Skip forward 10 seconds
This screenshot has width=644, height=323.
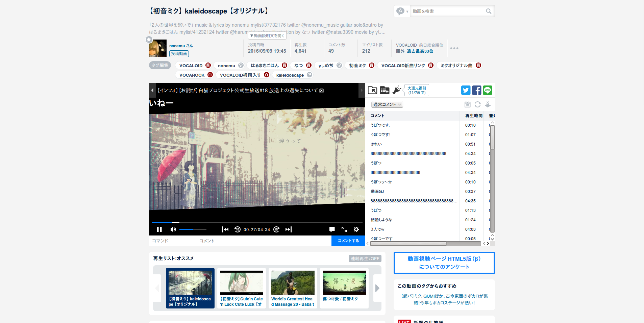tap(276, 229)
